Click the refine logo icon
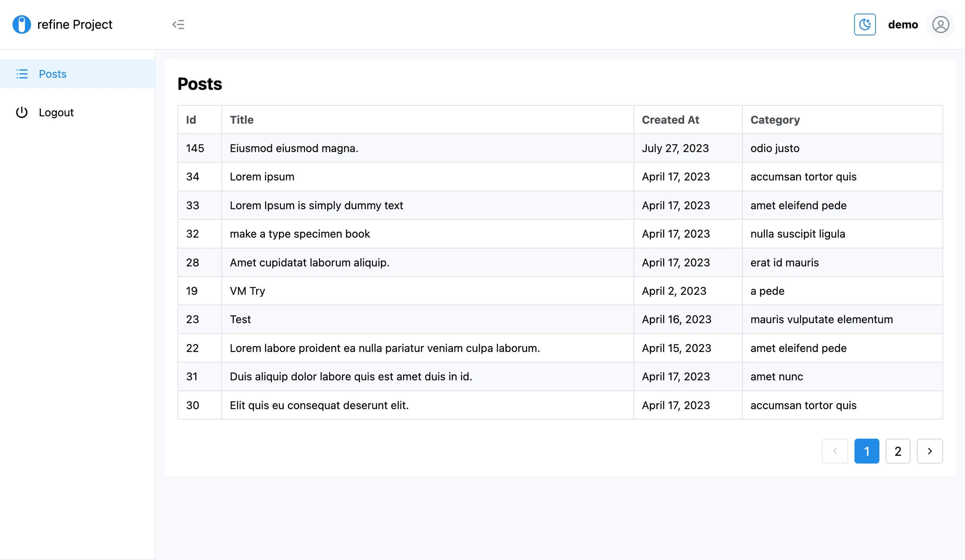 coord(22,24)
